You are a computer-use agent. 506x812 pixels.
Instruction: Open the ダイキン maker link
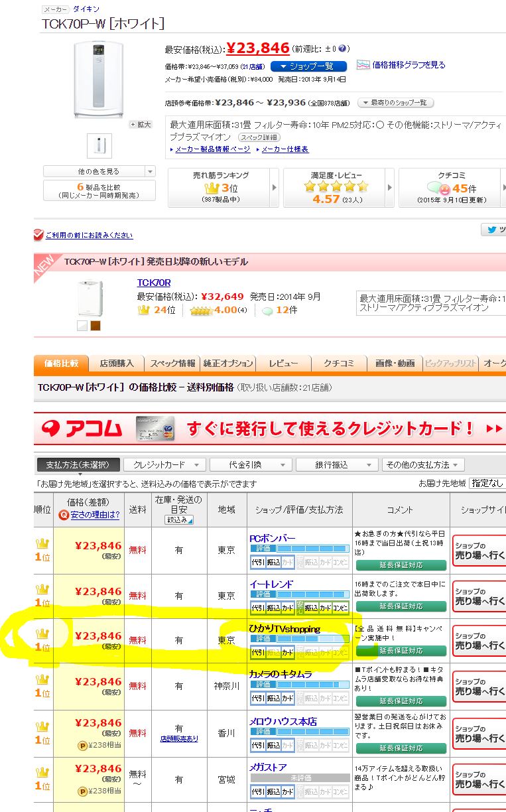click(x=88, y=9)
